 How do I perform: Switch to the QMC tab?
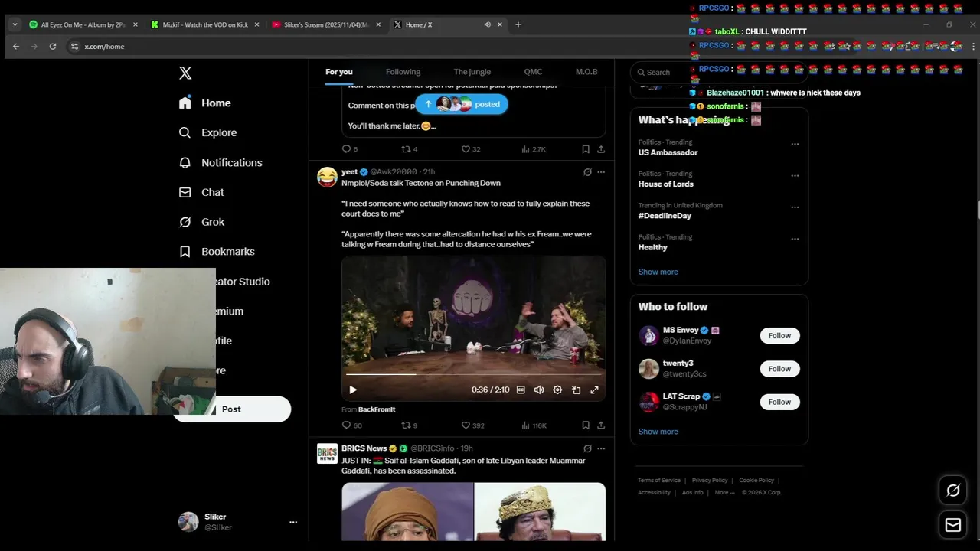[x=533, y=72]
